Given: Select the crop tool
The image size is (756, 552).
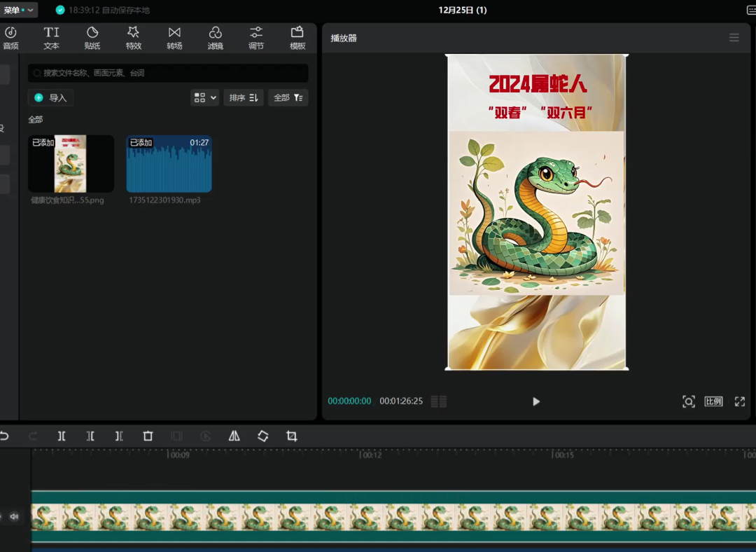Looking at the screenshot, I should pos(292,436).
